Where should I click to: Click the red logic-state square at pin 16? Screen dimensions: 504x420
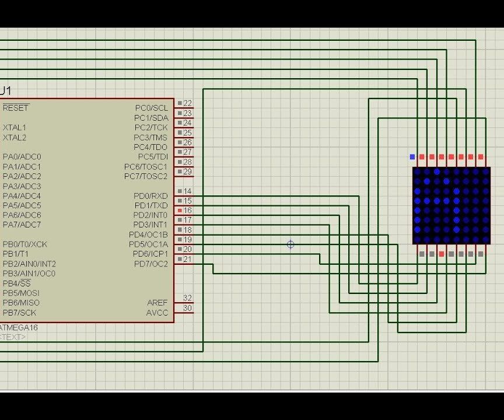(180, 211)
